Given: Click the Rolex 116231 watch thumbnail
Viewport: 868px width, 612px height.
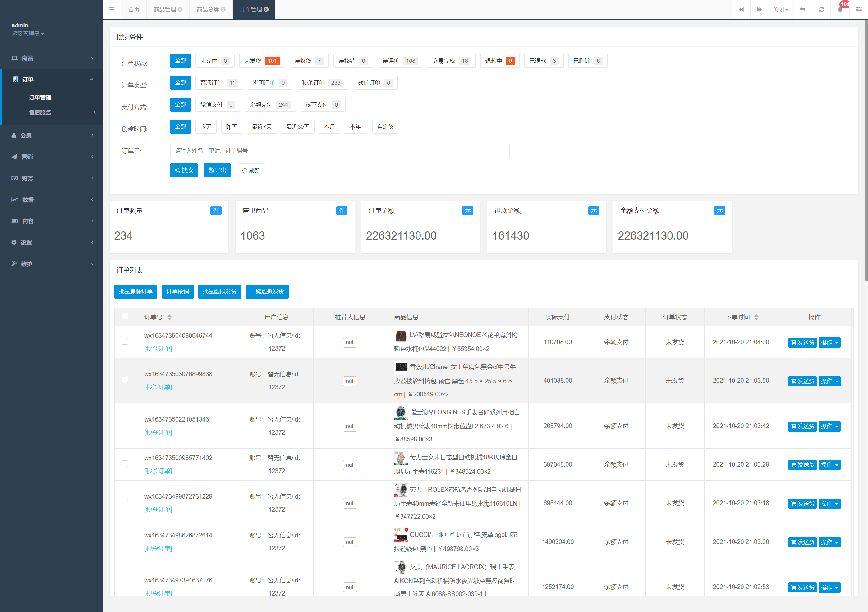Looking at the screenshot, I should click(401, 458).
